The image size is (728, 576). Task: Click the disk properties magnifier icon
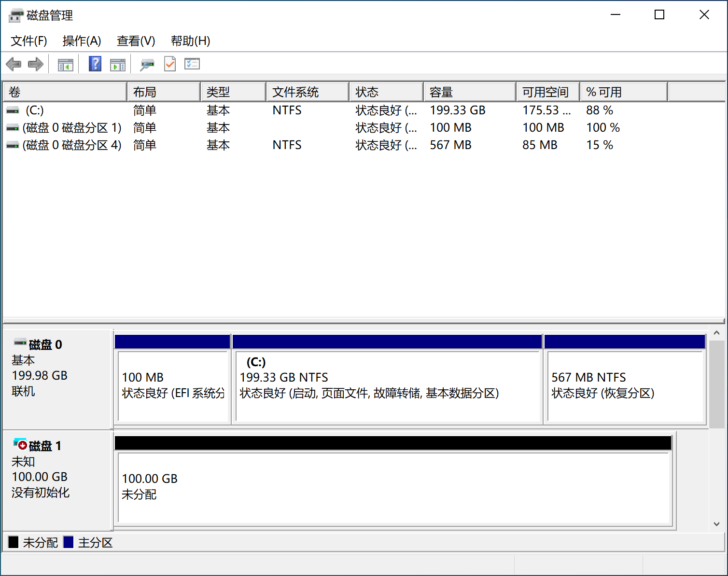pyautogui.click(x=147, y=64)
